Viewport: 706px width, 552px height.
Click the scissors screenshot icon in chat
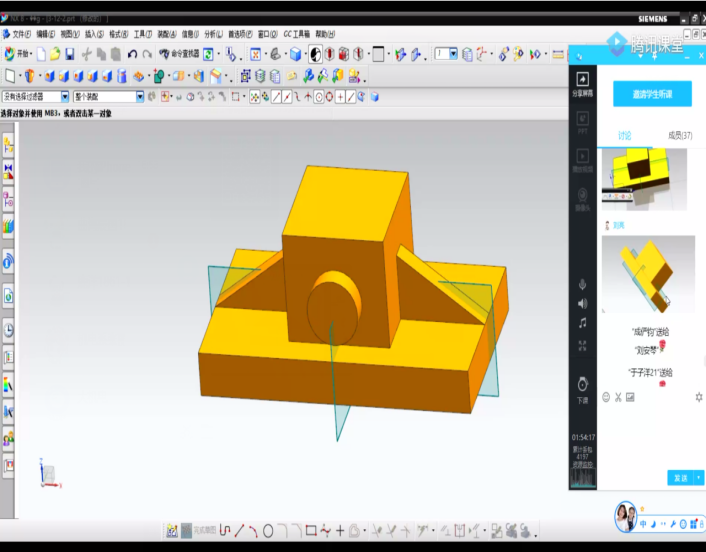[x=618, y=397]
